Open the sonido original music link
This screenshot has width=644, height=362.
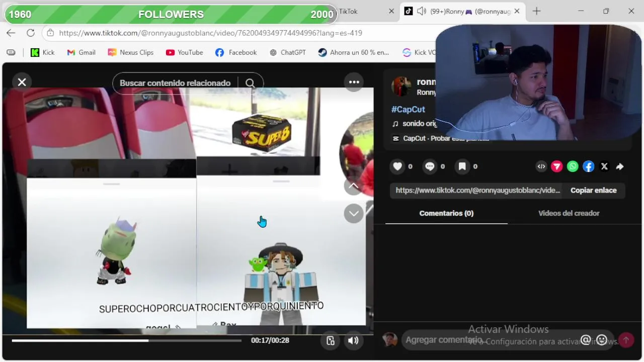click(x=415, y=124)
